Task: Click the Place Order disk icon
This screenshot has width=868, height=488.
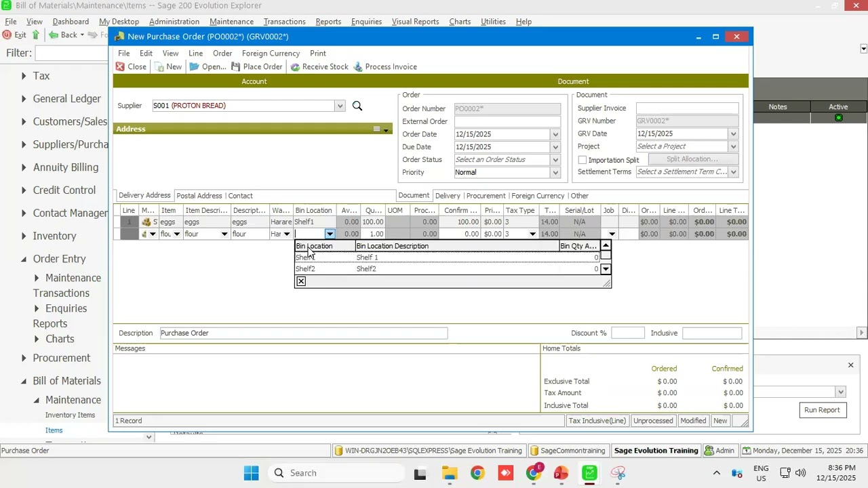Action: pos(236,66)
